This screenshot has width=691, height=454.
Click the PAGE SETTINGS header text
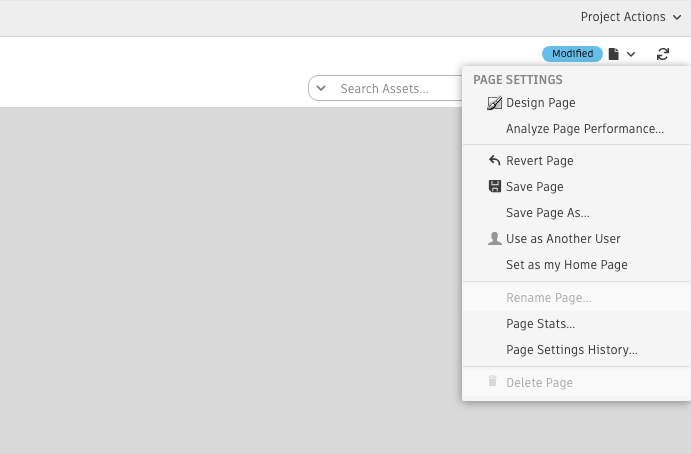(x=518, y=80)
